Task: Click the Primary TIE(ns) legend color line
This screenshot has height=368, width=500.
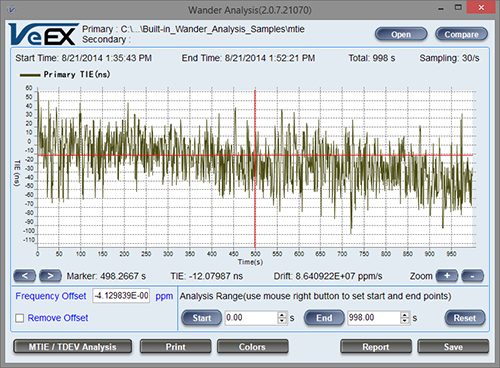Action: 30,75
